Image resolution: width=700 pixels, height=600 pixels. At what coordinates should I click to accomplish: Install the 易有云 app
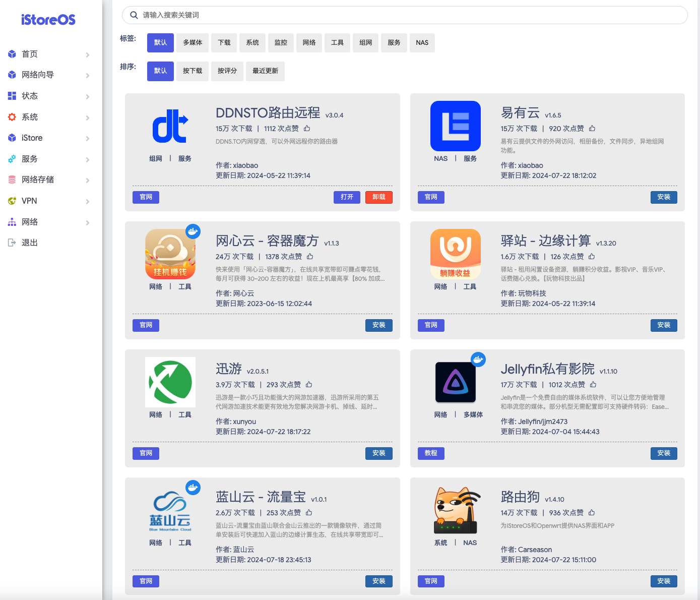[664, 197]
